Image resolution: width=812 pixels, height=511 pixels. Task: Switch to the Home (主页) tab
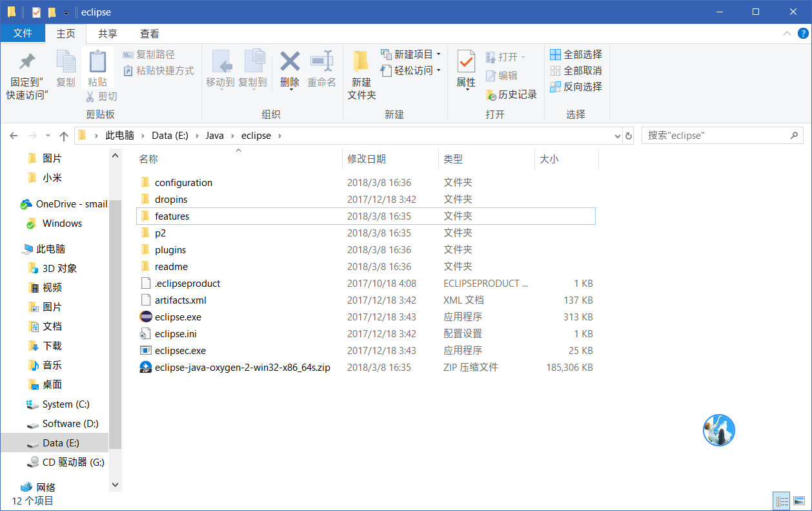pos(66,34)
